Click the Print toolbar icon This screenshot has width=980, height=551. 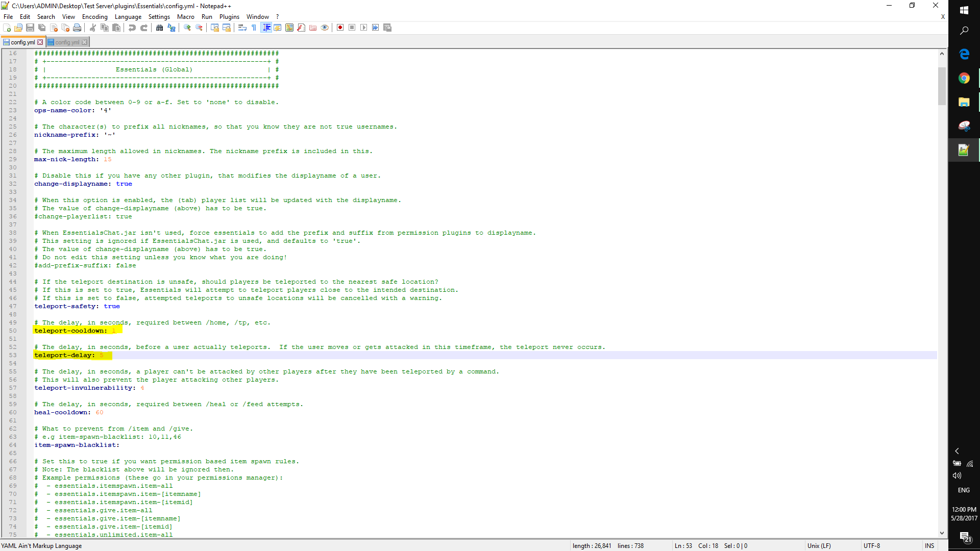tap(77, 28)
